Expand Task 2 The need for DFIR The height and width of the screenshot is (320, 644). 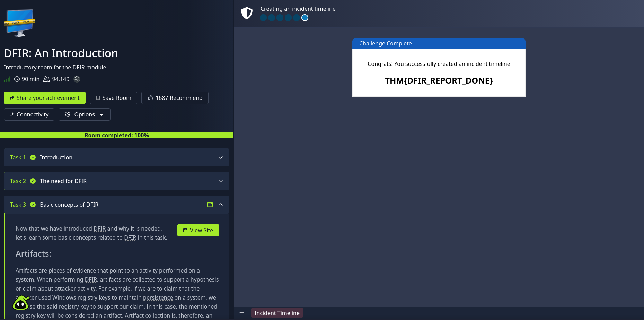click(x=116, y=181)
